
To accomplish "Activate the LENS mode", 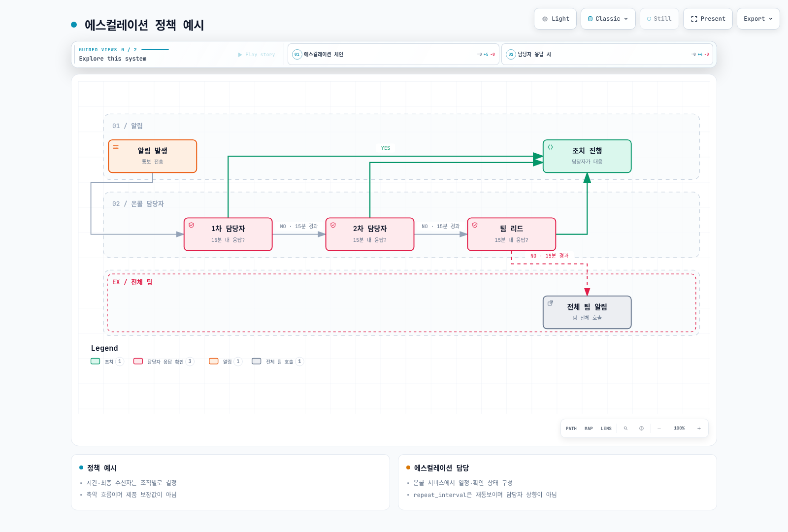I will point(606,429).
